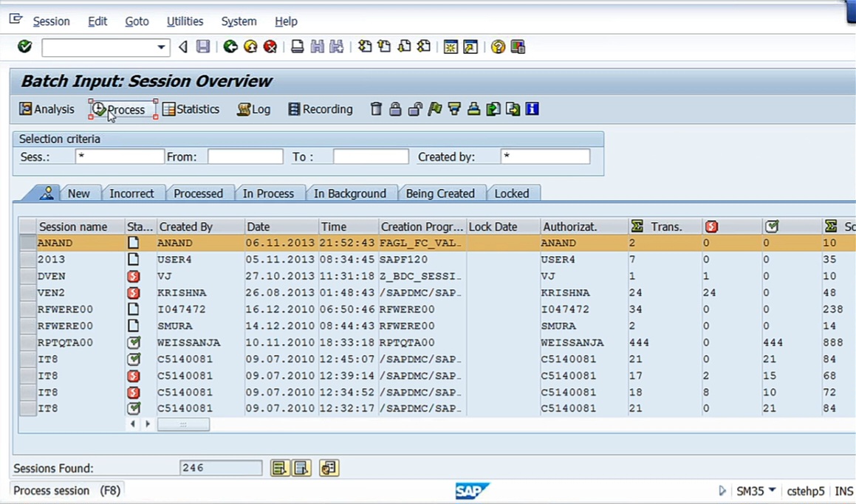Select the ANAND session row marker

(x=28, y=243)
